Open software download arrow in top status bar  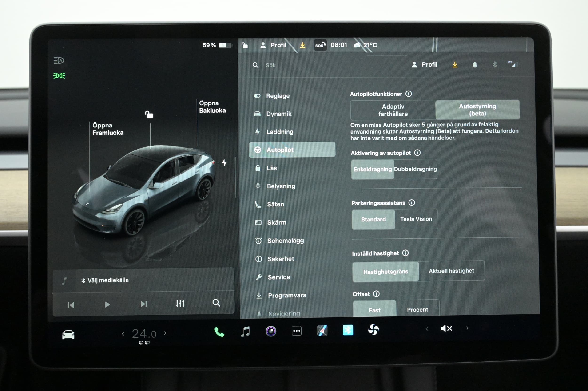point(303,45)
